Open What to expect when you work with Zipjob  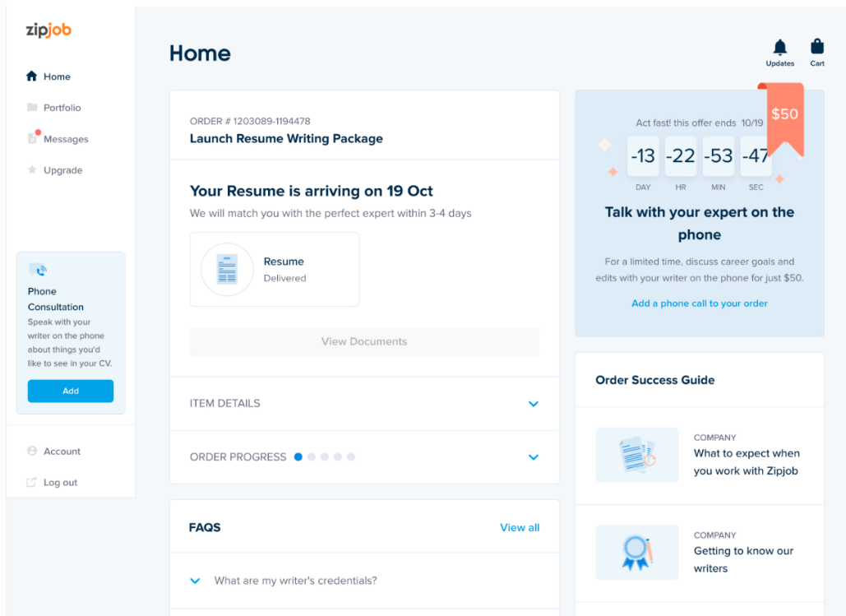747,462
